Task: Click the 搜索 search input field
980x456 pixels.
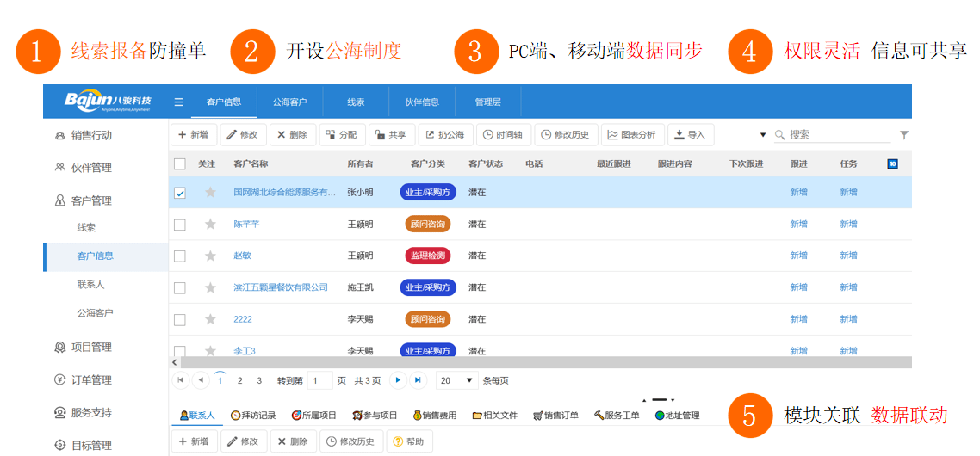Action: [x=837, y=135]
